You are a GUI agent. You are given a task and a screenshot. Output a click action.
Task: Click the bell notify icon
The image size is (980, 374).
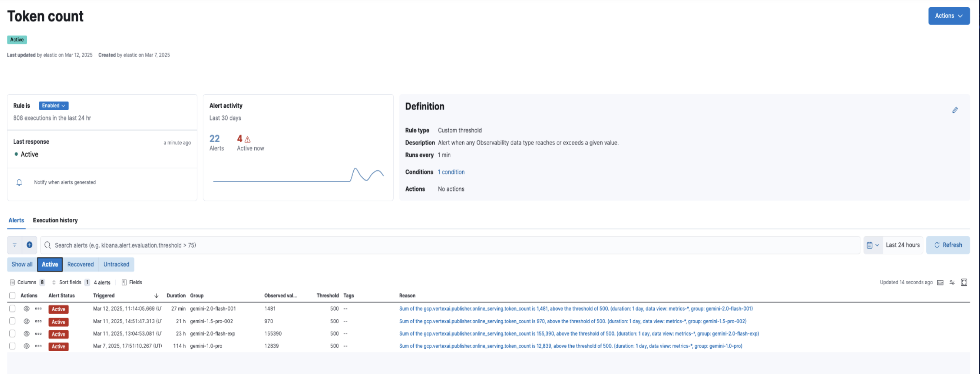click(19, 182)
